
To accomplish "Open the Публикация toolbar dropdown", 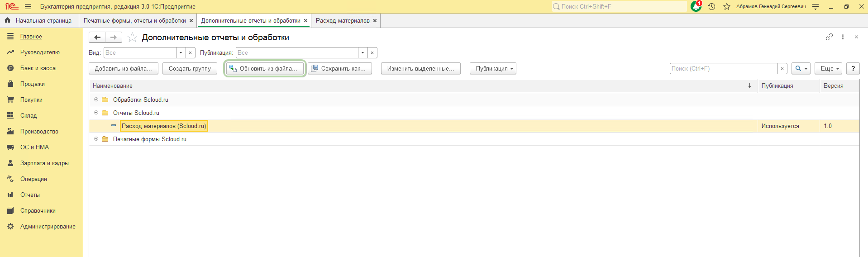I will [x=493, y=68].
